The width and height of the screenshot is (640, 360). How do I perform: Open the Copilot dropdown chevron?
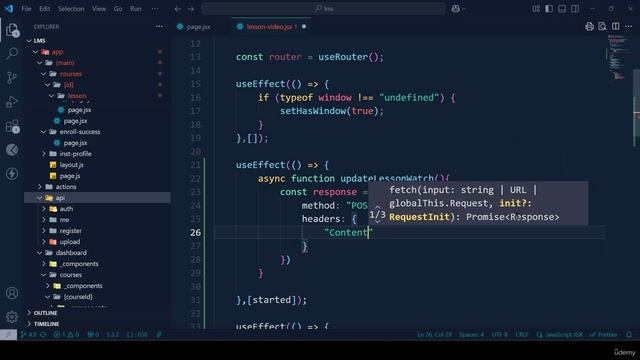coord(464,9)
